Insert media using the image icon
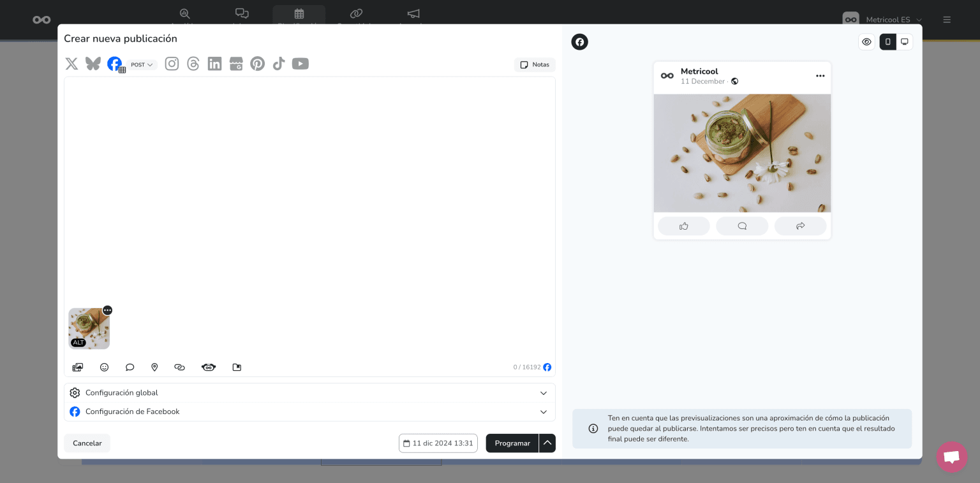Viewport: 980px width, 483px height. 77,367
